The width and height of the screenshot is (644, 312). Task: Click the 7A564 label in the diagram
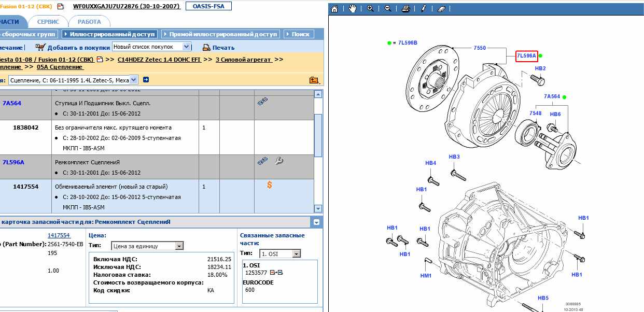pyautogui.click(x=552, y=96)
